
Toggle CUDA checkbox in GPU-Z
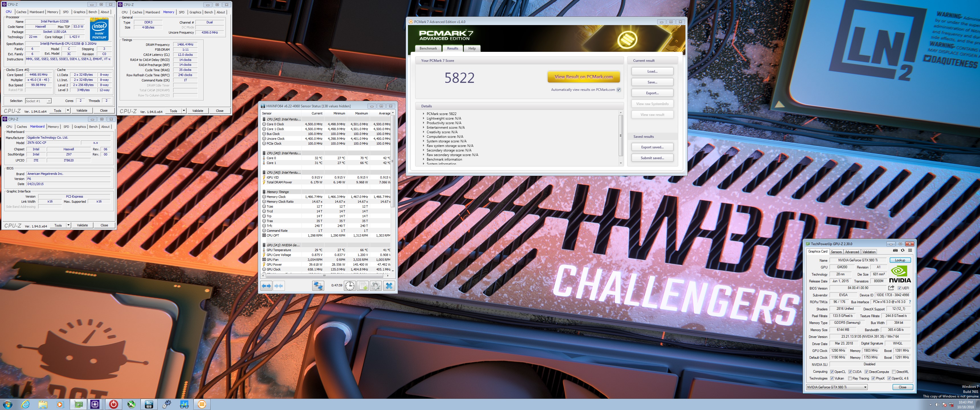coord(850,372)
